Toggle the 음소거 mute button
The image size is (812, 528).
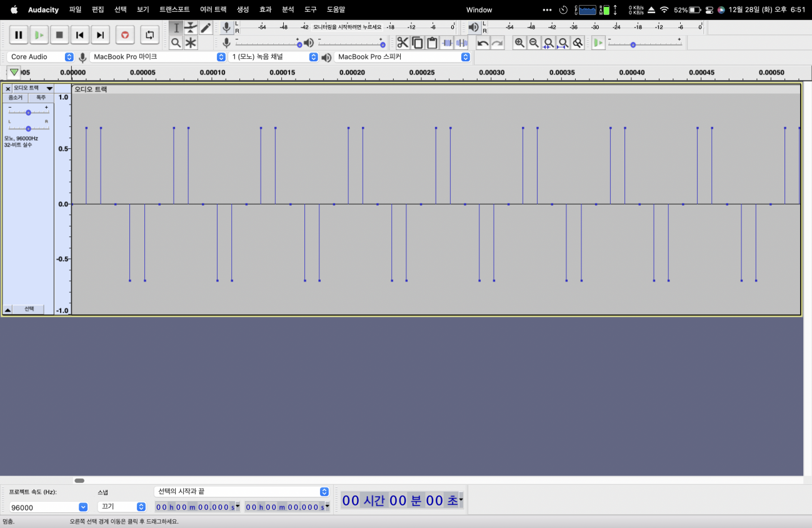click(x=16, y=98)
